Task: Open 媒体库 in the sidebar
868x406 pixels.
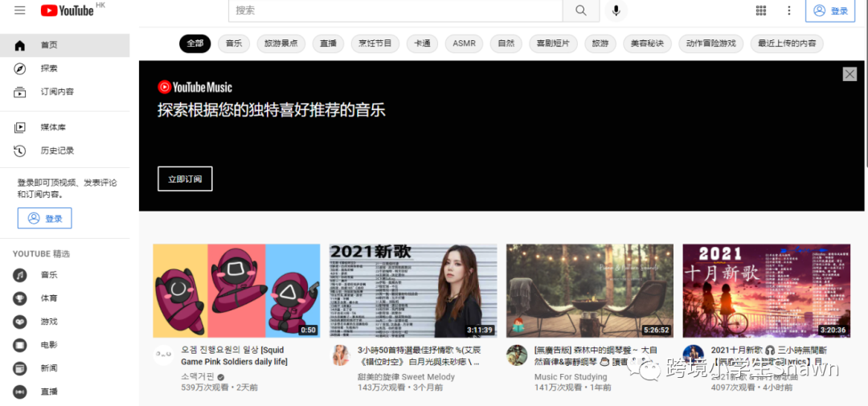Action: point(65,127)
